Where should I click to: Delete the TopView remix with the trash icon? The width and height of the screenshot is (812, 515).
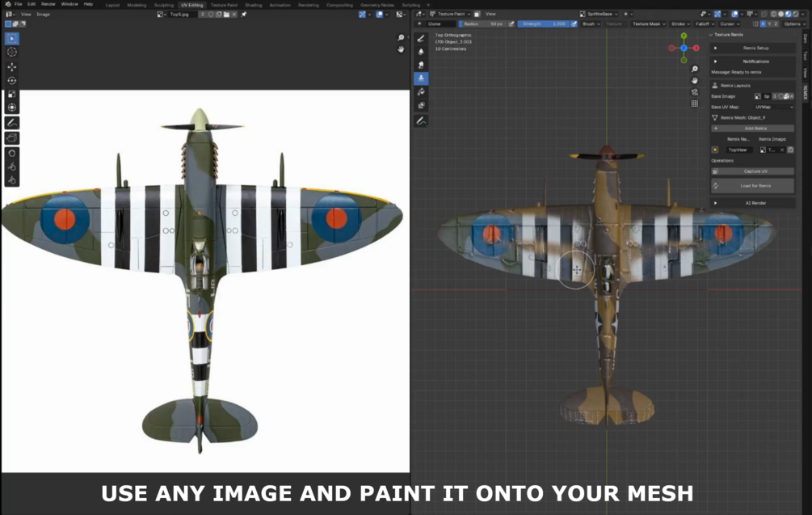[790, 150]
